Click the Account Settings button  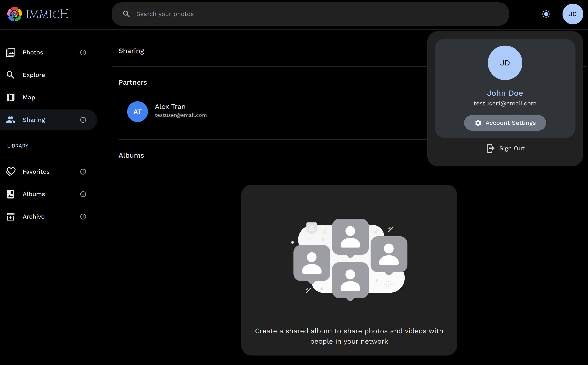coord(505,123)
